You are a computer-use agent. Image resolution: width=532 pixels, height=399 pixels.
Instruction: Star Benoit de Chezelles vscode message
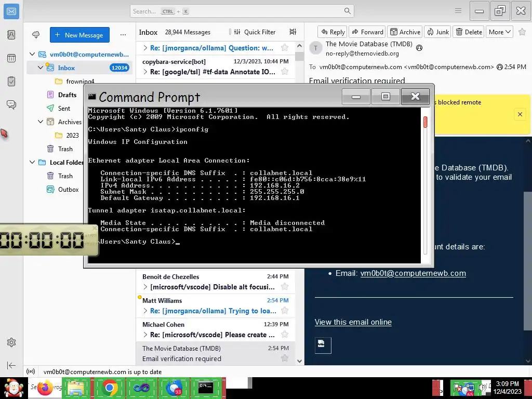[x=285, y=287]
